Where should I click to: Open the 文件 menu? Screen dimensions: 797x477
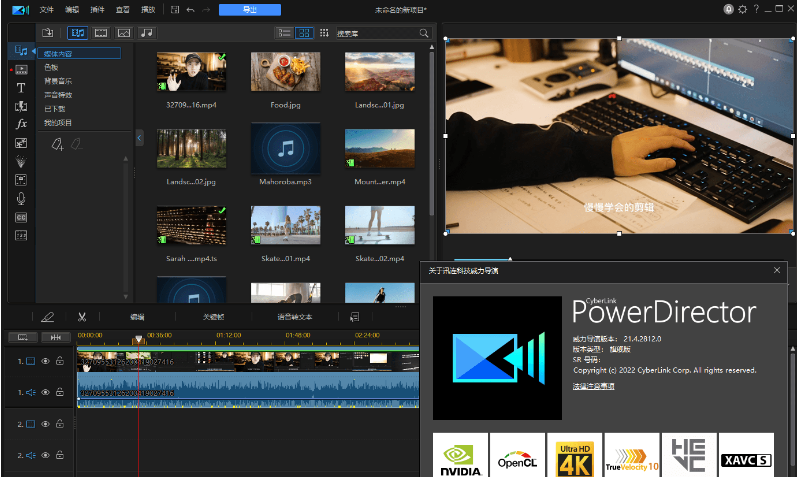coord(47,9)
